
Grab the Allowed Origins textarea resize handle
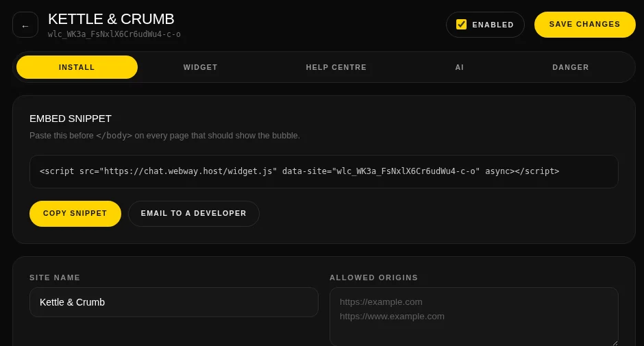[x=615, y=343]
